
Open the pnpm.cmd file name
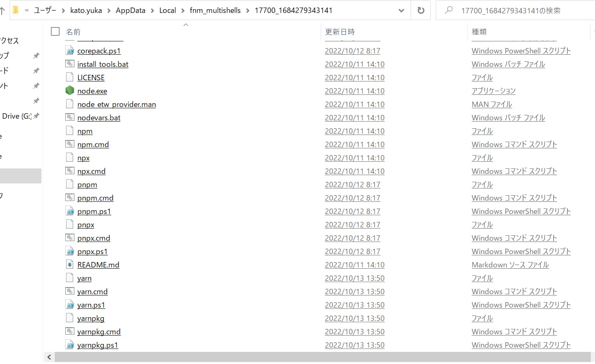(x=95, y=198)
